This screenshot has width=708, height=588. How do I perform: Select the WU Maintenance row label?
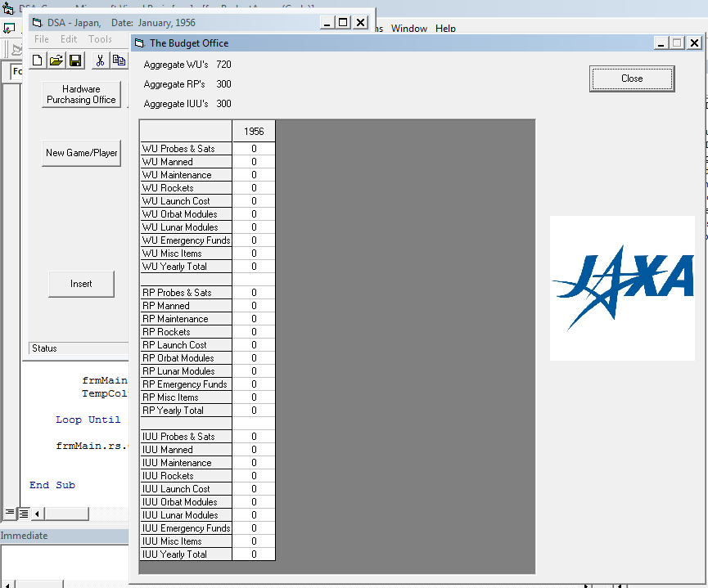coord(186,175)
